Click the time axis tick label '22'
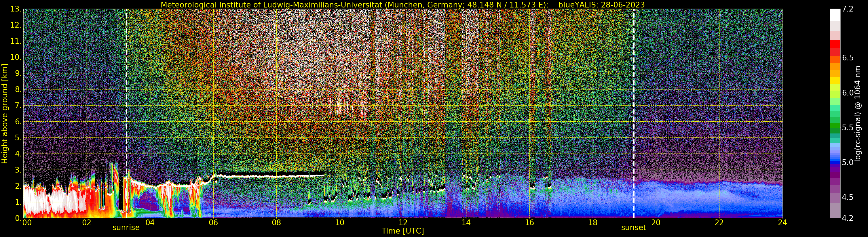This screenshot has width=868, height=237. coord(719,223)
